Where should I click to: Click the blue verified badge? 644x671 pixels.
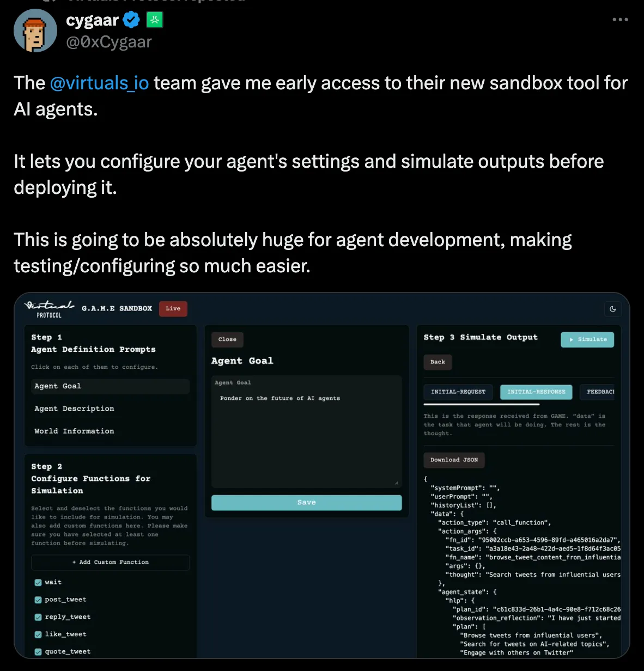[131, 20]
